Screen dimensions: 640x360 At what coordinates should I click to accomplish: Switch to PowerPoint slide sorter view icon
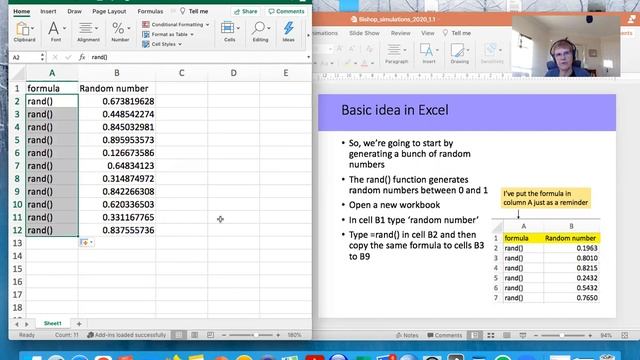tap(491, 335)
